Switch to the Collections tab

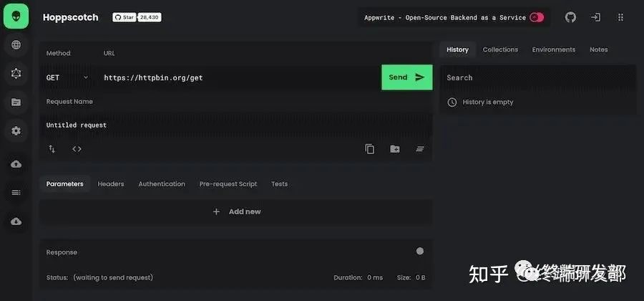pos(500,49)
